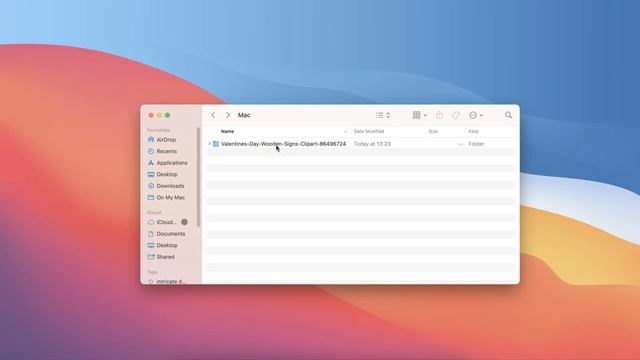Go back with the back arrow

(213, 115)
